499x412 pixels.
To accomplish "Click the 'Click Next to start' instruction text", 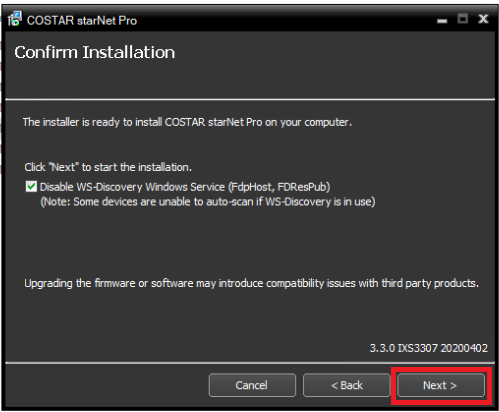I will [x=108, y=167].
